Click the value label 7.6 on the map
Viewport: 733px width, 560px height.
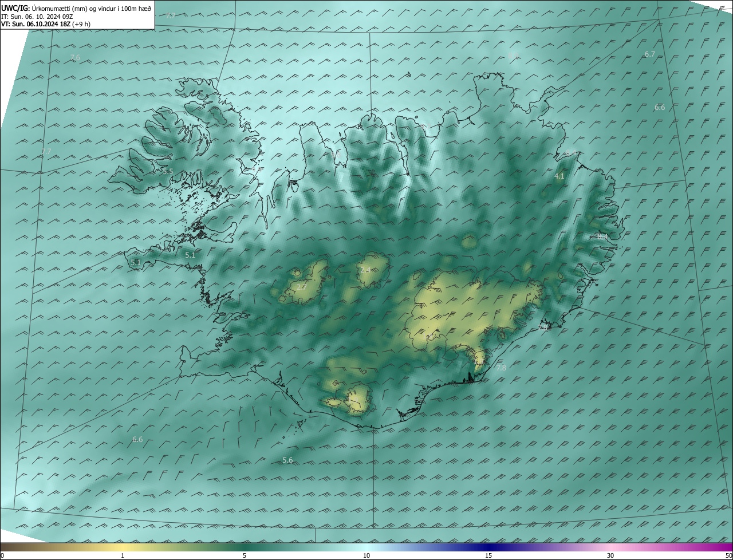75,57
